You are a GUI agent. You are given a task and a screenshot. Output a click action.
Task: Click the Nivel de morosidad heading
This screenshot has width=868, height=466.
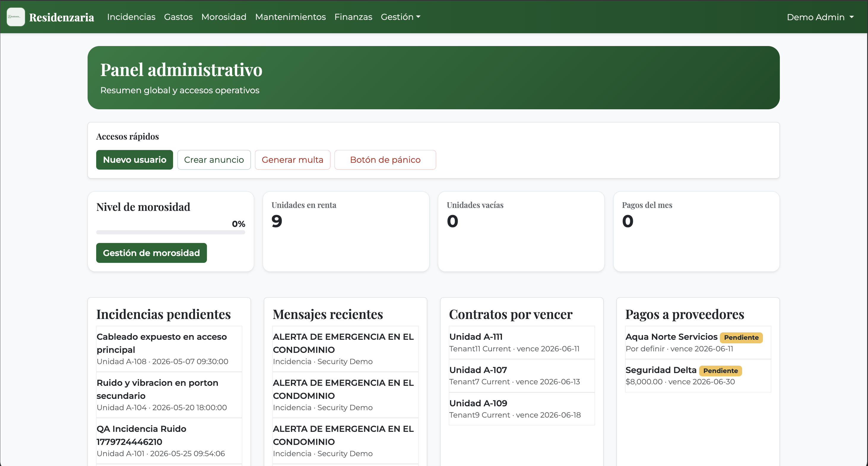point(143,207)
